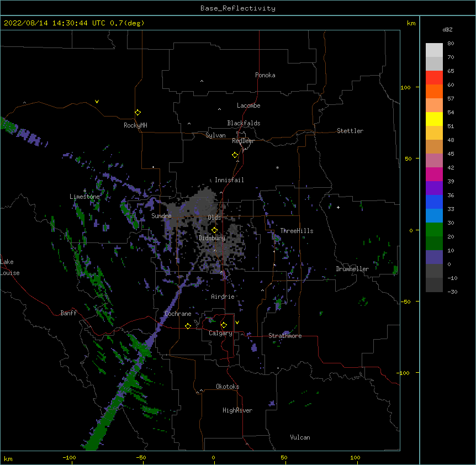Click the legend value 45
The width and height of the screenshot is (476, 465).
point(451,154)
